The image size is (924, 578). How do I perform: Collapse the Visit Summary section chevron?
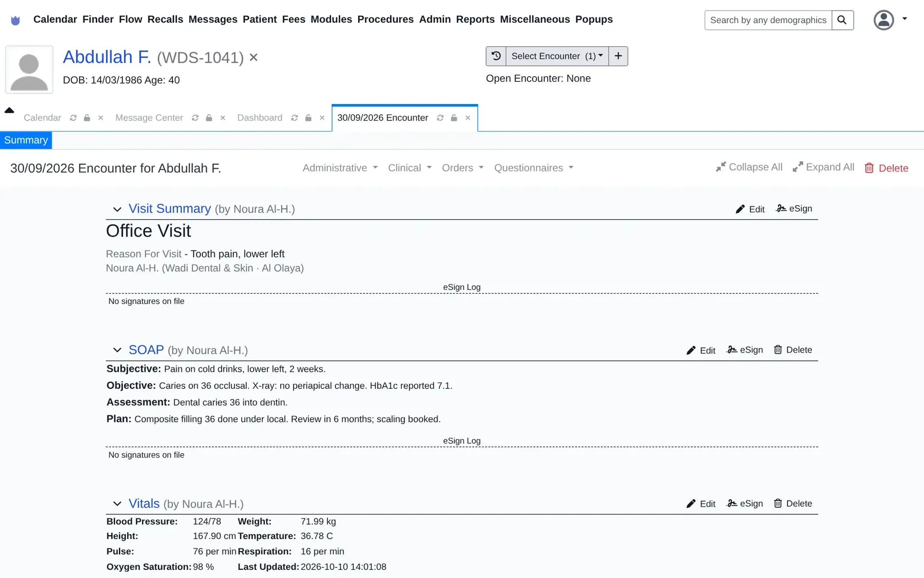(117, 209)
